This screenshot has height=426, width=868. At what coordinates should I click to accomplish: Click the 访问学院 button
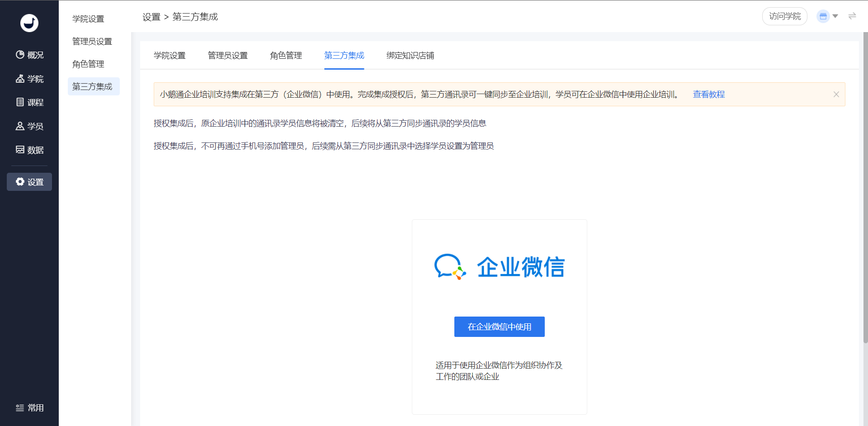785,16
